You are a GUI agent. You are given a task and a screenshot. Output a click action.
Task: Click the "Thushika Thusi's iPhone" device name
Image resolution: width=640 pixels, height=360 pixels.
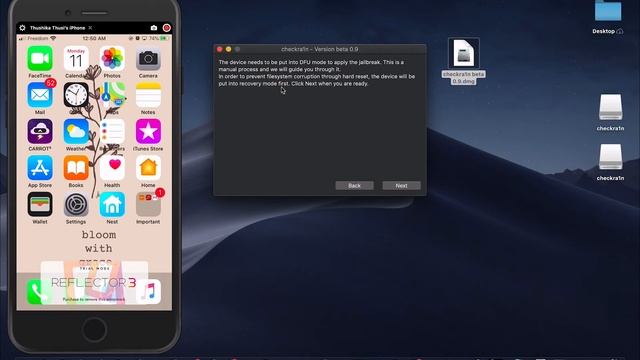point(57,28)
